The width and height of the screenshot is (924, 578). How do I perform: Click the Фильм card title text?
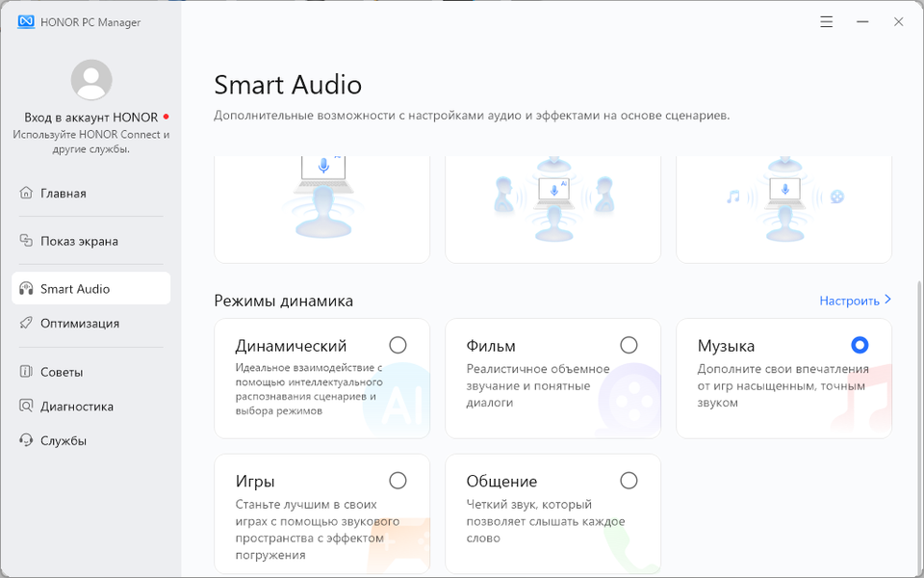(x=491, y=346)
